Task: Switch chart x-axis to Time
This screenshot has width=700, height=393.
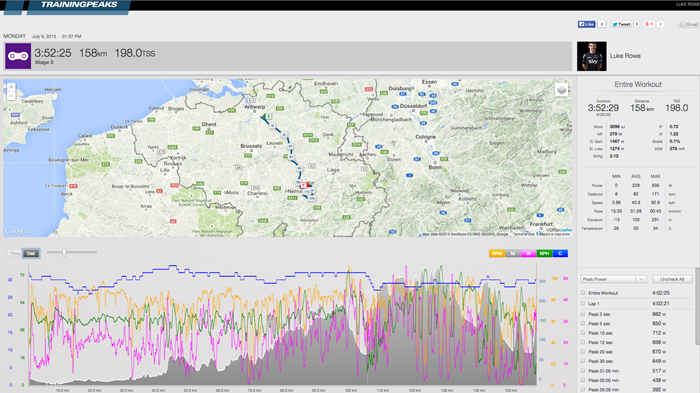Action: click(15, 253)
